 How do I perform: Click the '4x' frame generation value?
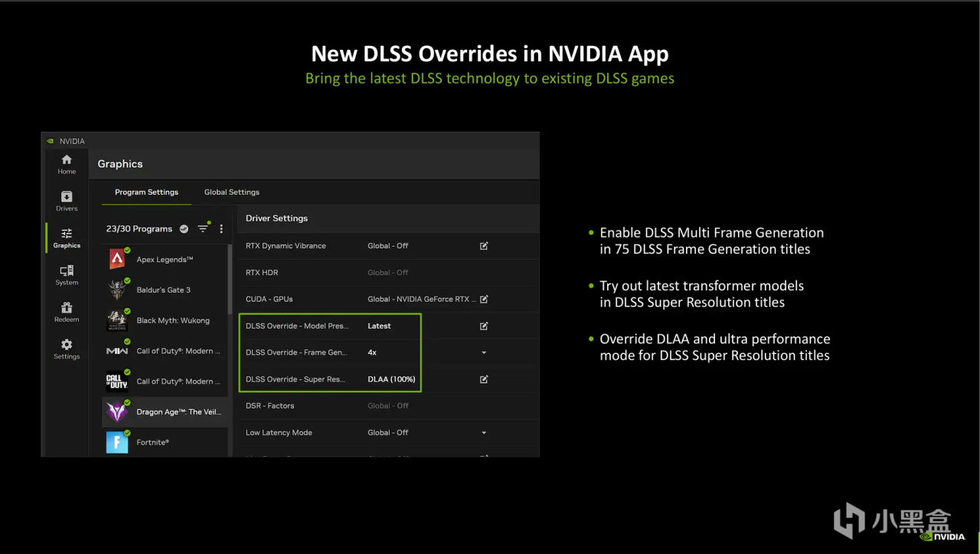click(372, 352)
